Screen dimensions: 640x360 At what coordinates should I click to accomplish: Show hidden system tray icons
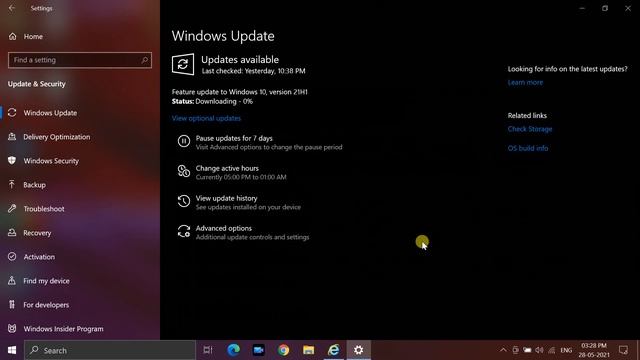click(503, 350)
